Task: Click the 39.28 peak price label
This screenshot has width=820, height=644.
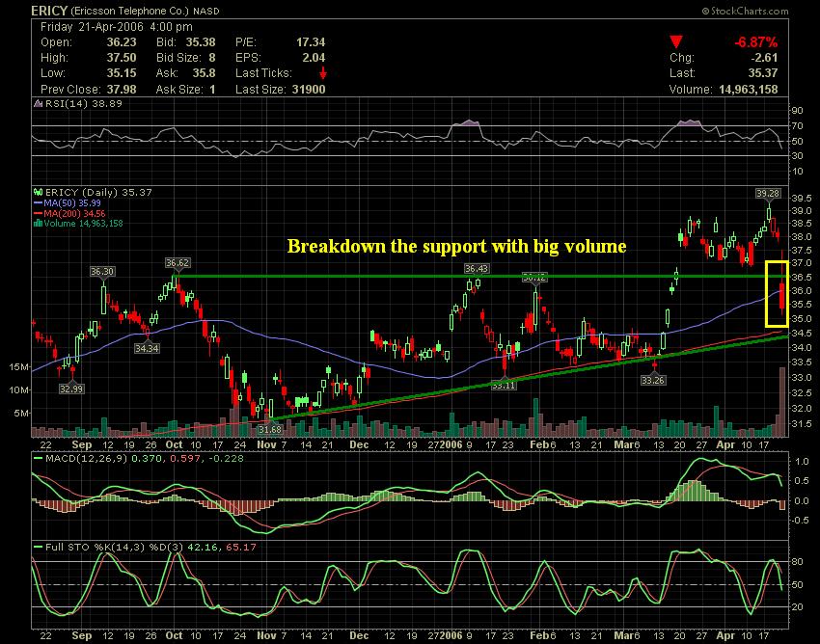Action: click(x=768, y=194)
